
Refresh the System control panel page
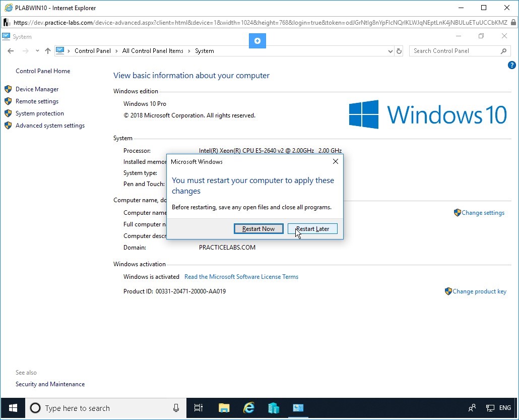click(x=399, y=51)
